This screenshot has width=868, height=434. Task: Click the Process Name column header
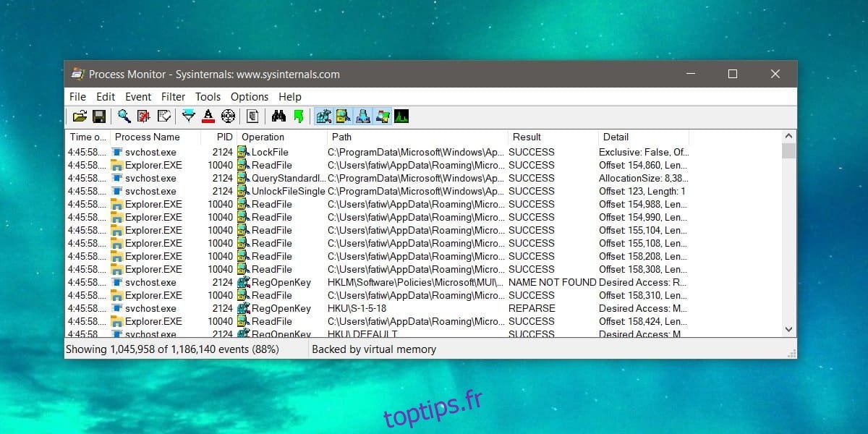[x=148, y=137]
